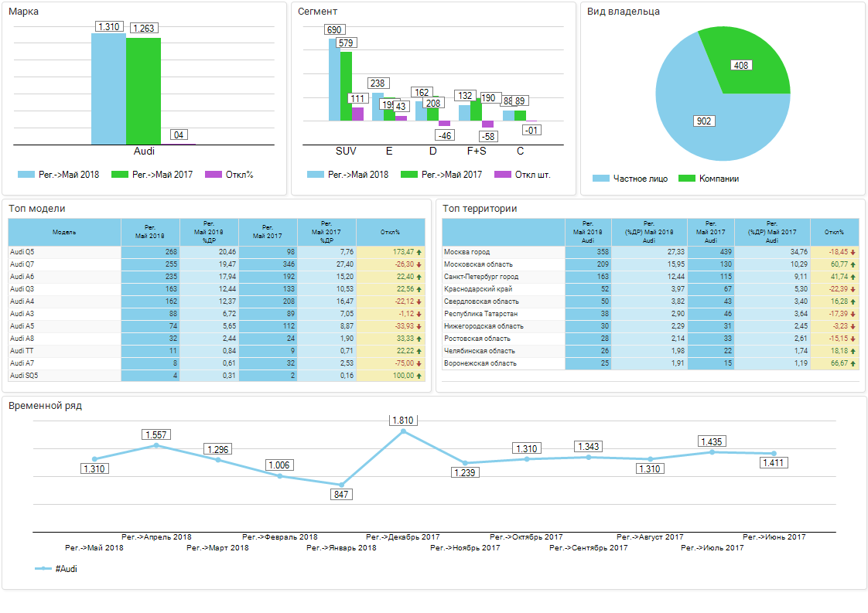Sort by Откл% column header in Топ модели table
The image size is (868, 613).
coord(391,232)
